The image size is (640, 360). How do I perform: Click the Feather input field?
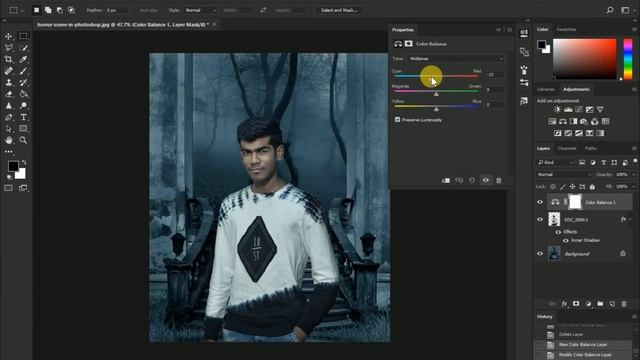tap(117, 10)
